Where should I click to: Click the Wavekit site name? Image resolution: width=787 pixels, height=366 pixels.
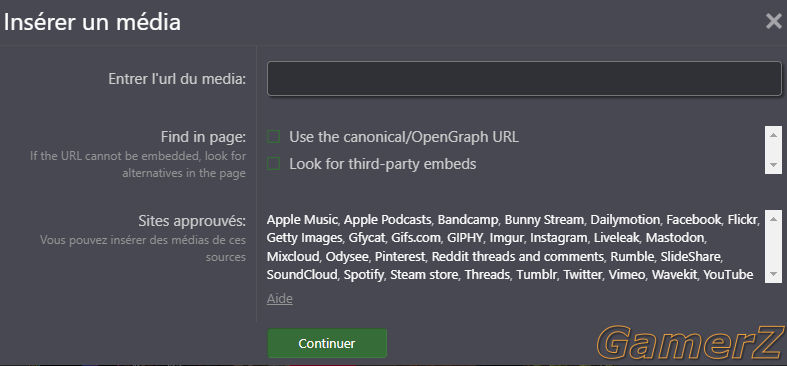coord(674,275)
